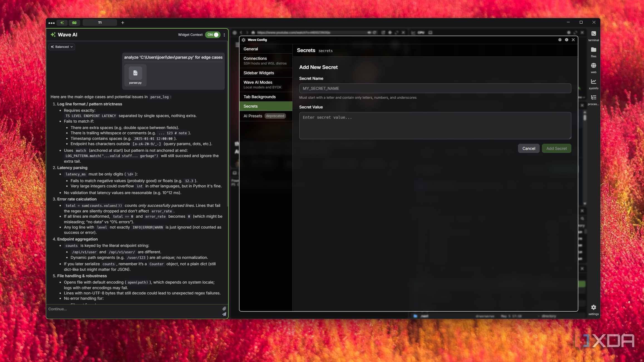
Task: Click the 'Endpoint aggregation' heading
Action: coord(77,239)
